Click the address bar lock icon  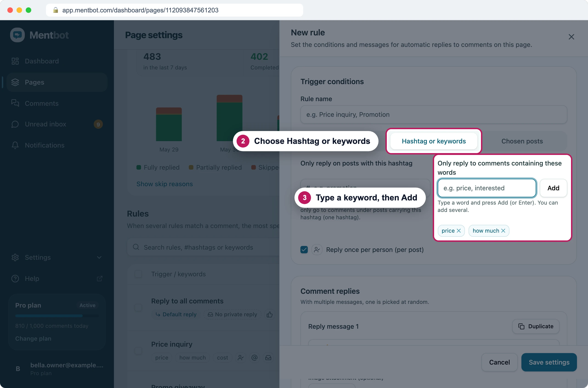tap(55, 10)
